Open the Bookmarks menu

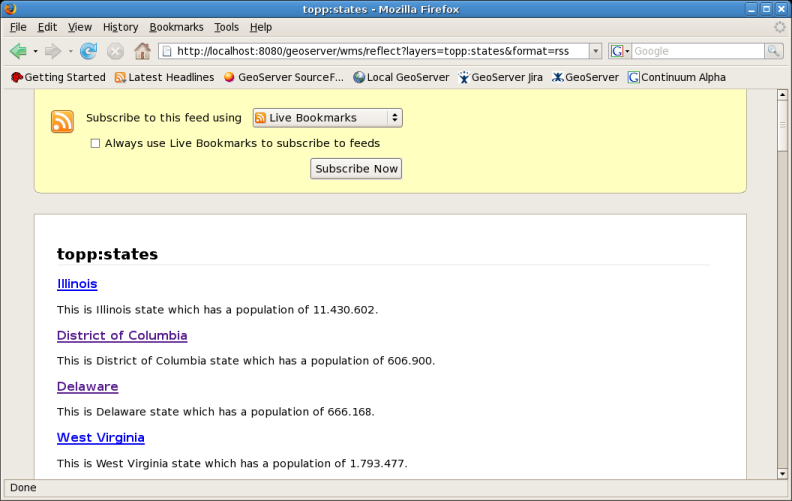click(174, 27)
